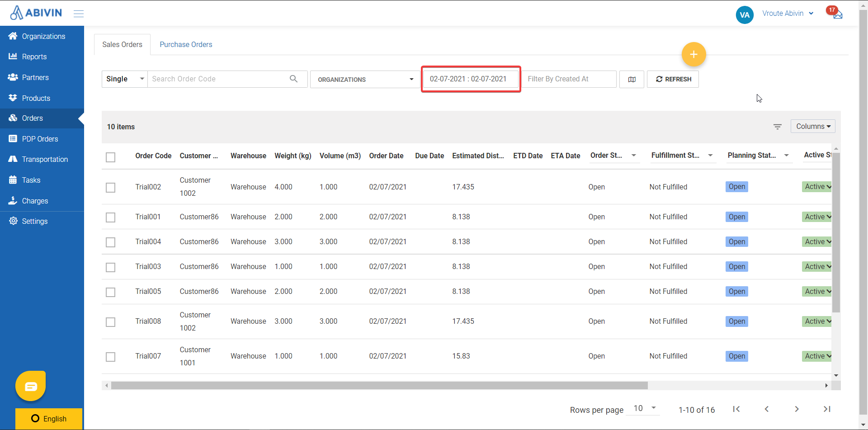This screenshot has width=868, height=430.
Task: Click the VA user avatar
Action: (x=745, y=14)
